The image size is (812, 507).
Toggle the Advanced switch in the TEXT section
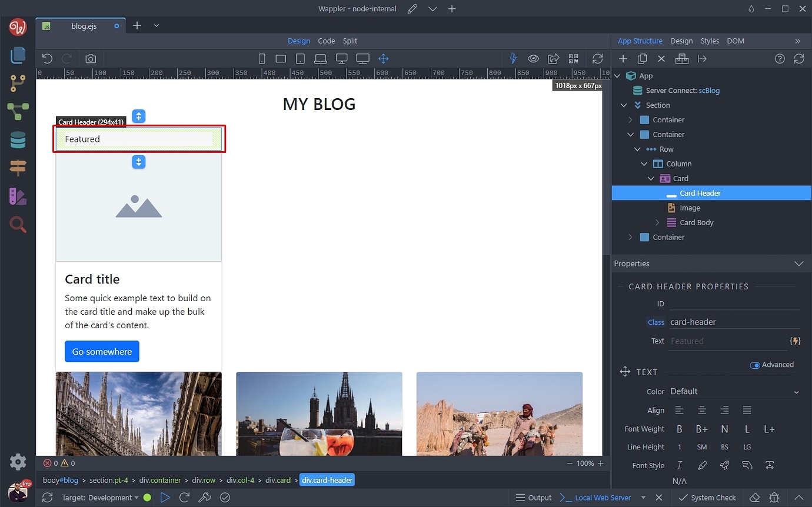(x=754, y=365)
